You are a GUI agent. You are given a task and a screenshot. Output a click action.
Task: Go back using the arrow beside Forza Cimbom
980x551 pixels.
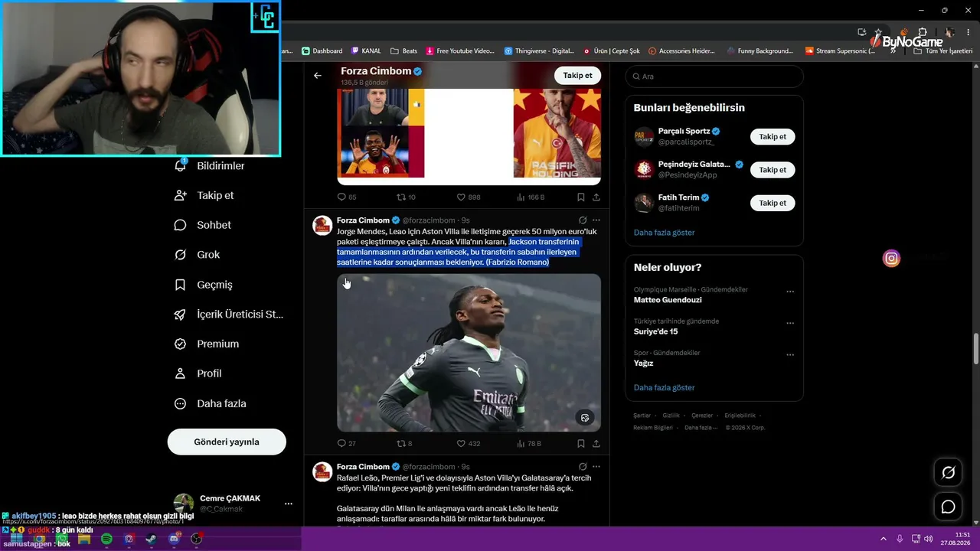click(318, 76)
